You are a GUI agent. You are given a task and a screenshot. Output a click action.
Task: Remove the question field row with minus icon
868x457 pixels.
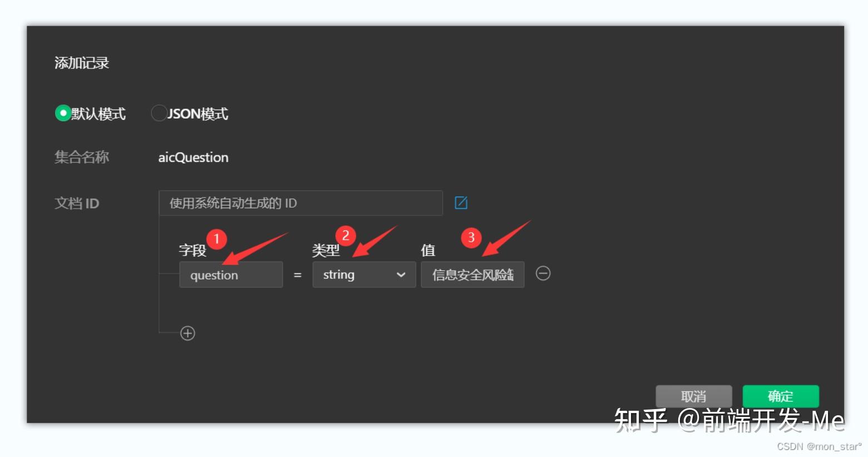click(x=543, y=273)
